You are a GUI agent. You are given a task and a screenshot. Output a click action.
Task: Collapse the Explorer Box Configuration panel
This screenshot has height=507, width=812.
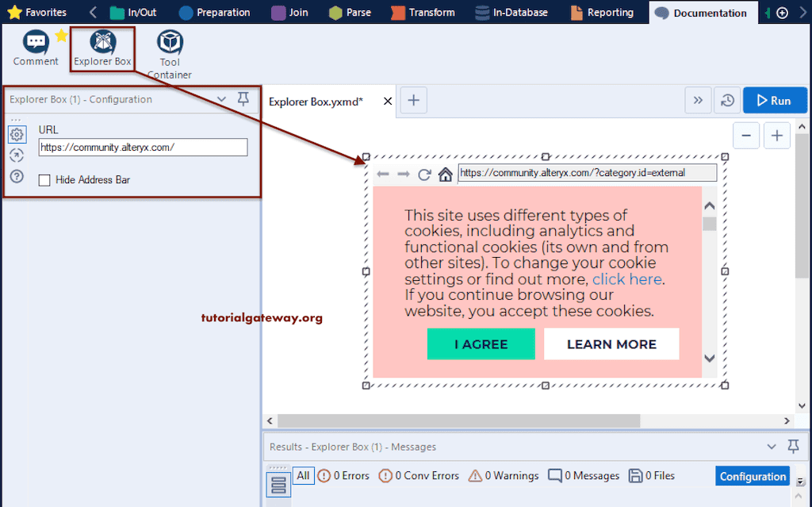pyautogui.click(x=222, y=99)
